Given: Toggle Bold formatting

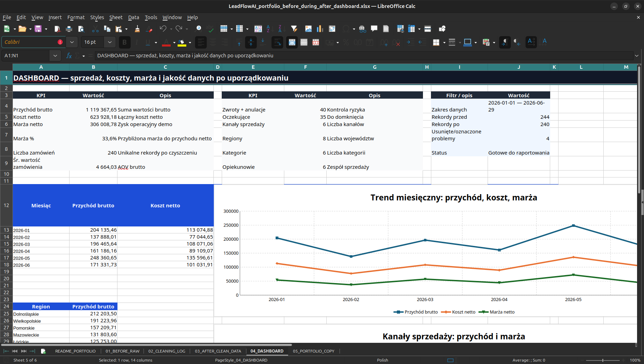Looking at the screenshot, I should [x=124, y=42].
